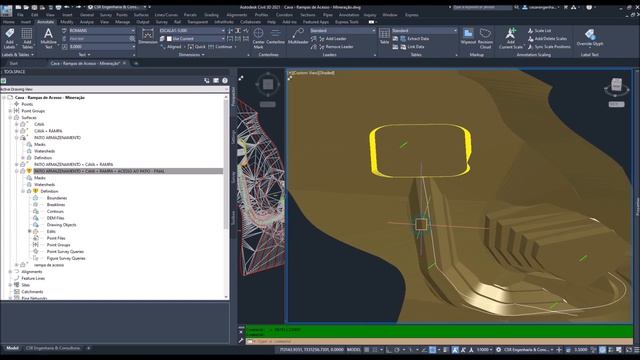Click the Continue dimension button

[x=220, y=47]
